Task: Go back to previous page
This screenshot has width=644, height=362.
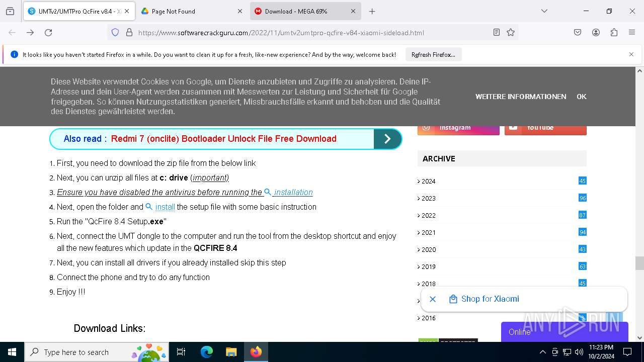Action: (x=12, y=32)
